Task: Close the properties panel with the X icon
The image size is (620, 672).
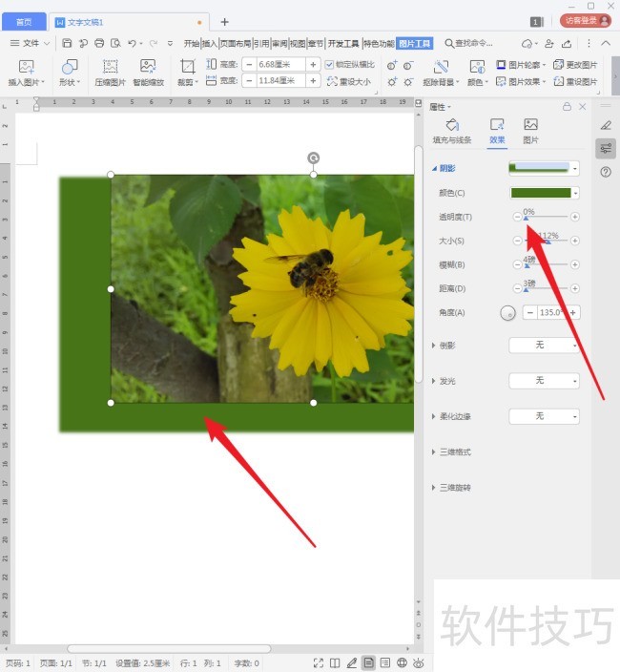Action: coord(582,107)
